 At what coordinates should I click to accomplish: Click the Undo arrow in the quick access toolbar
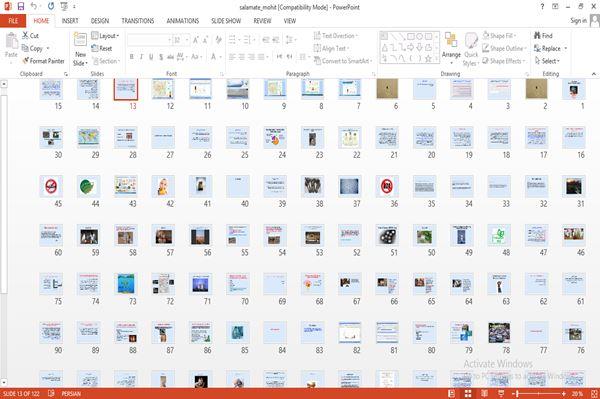coord(34,6)
